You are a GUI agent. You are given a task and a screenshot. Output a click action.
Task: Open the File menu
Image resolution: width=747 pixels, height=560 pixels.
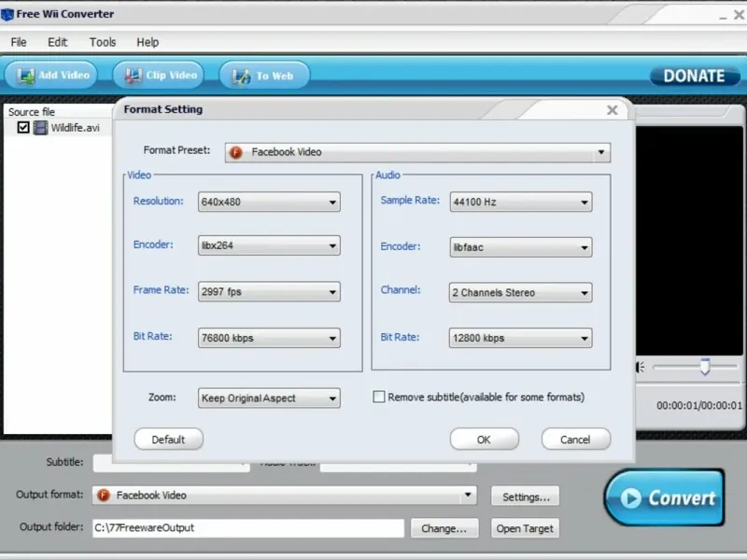pyautogui.click(x=19, y=42)
